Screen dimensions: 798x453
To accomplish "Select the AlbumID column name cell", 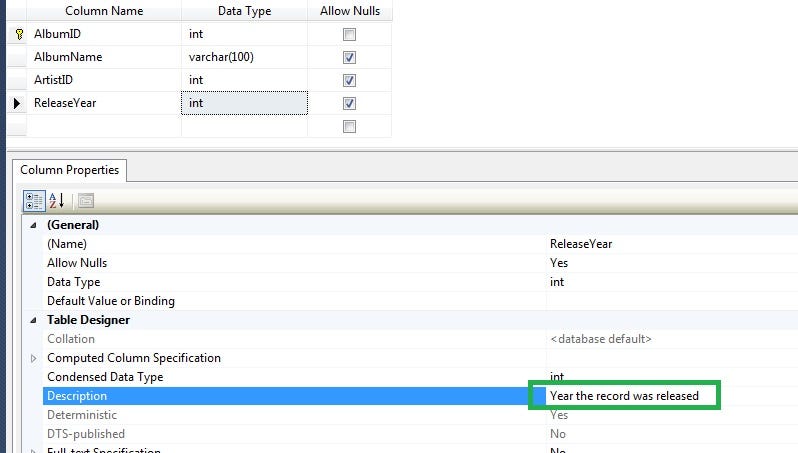I will point(104,34).
